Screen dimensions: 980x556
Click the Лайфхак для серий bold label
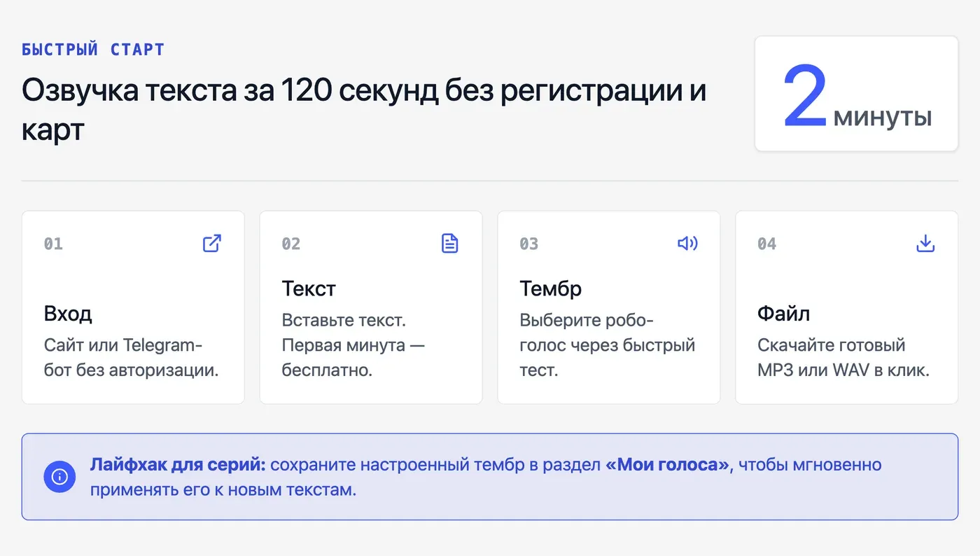point(178,465)
